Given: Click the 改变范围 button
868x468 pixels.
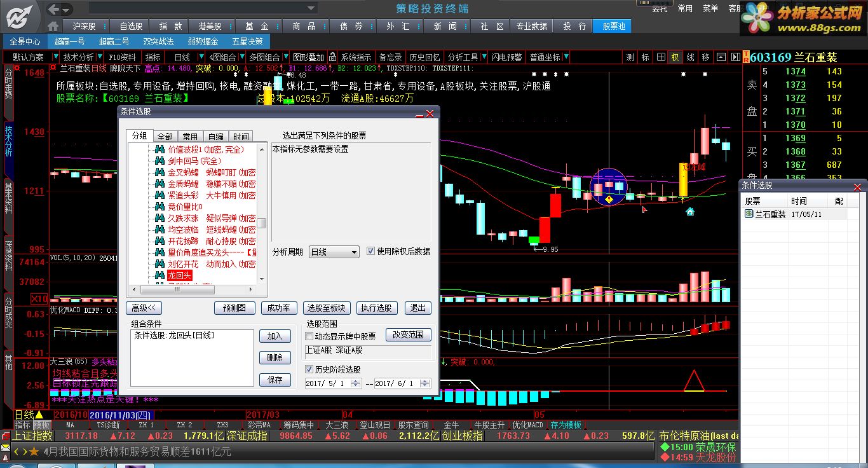Looking at the screenshot, I should click(x=409, y=334).
